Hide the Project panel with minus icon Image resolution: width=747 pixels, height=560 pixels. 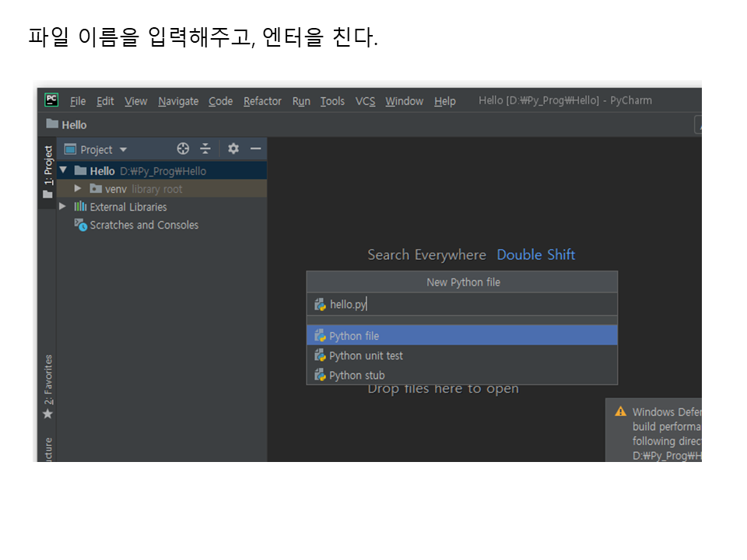tap(255, 149)
